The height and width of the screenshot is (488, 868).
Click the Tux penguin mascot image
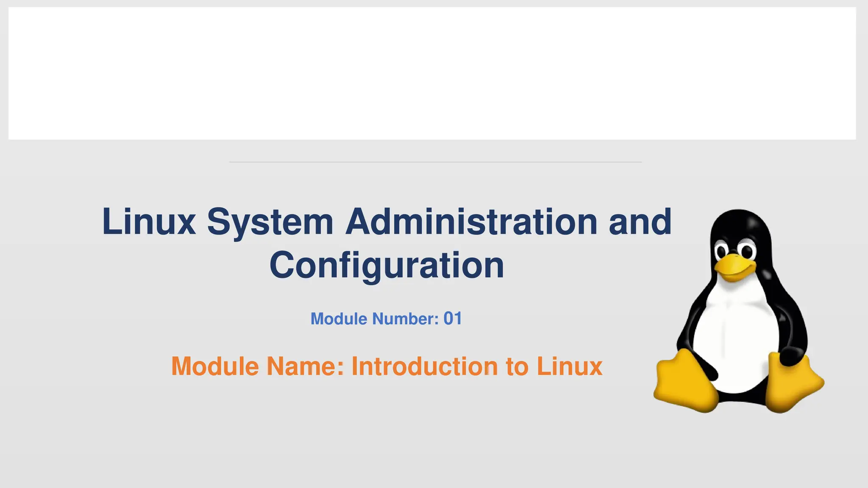click(739, 311)
